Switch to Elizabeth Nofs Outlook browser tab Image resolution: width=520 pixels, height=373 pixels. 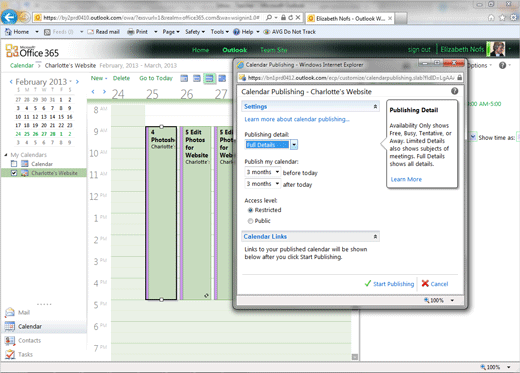(x=350, y=18)
